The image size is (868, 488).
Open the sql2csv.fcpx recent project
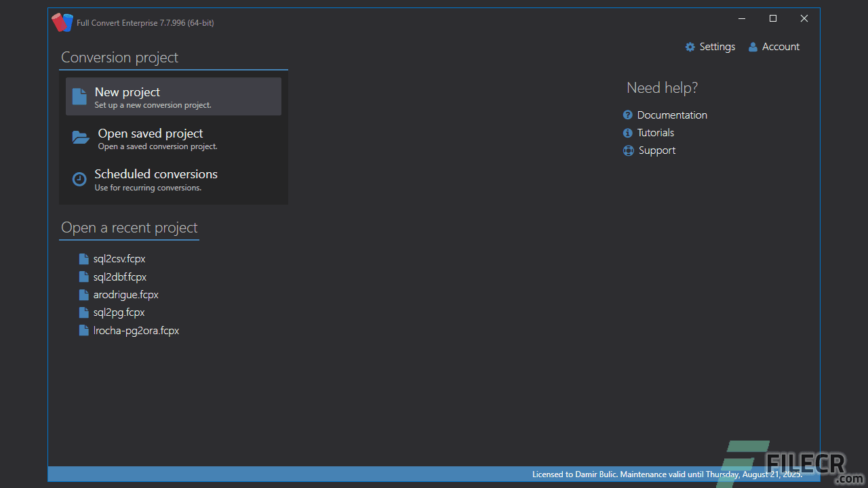click(x=119, y=258)
